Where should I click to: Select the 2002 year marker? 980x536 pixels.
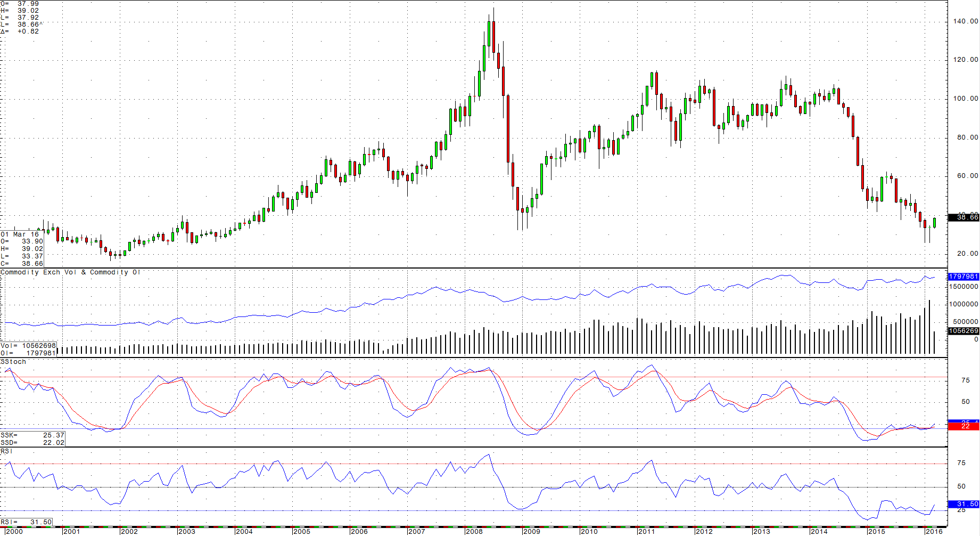point(129,531)
